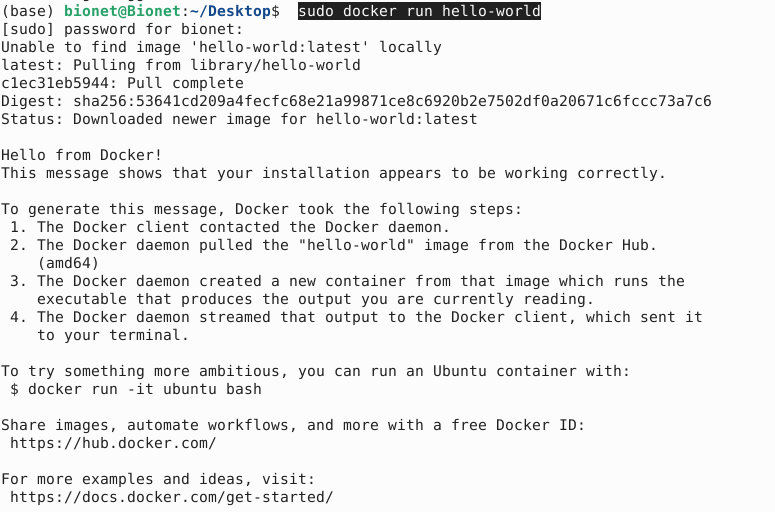The width and height of the screenshot is (775, 512).
Task: Click the highlighted sudo docker run command
Action: click(419, 11)
